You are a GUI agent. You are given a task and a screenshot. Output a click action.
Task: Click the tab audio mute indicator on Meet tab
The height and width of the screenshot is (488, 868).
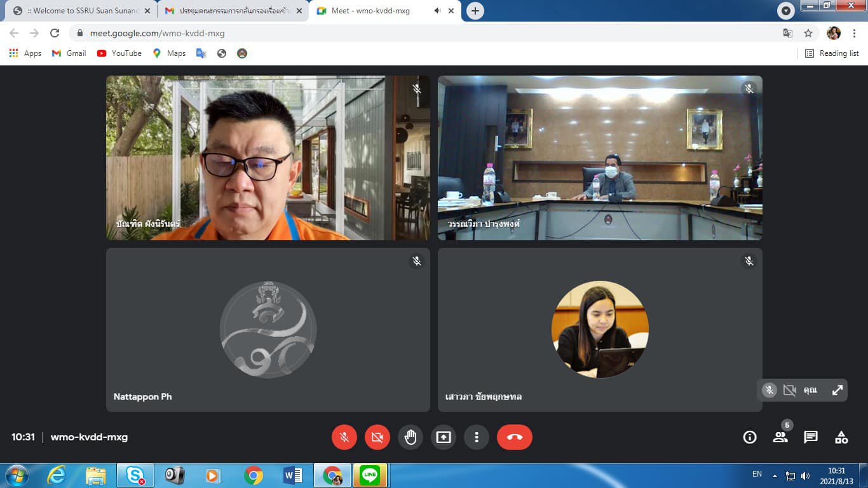coord(438,11)
